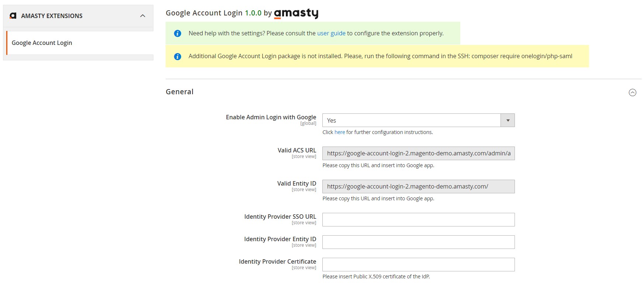Focus the Identity Provider Entity ID input

pos(418,242)
